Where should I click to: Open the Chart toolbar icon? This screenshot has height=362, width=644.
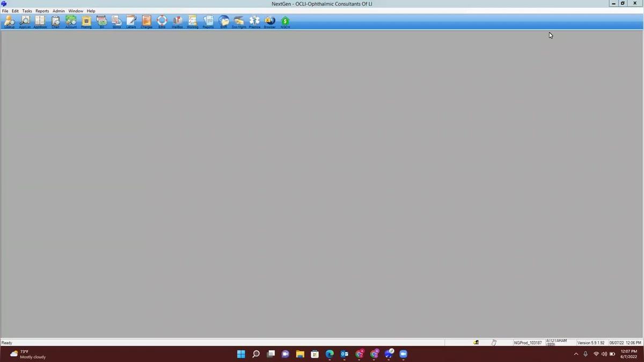(55, 21)
